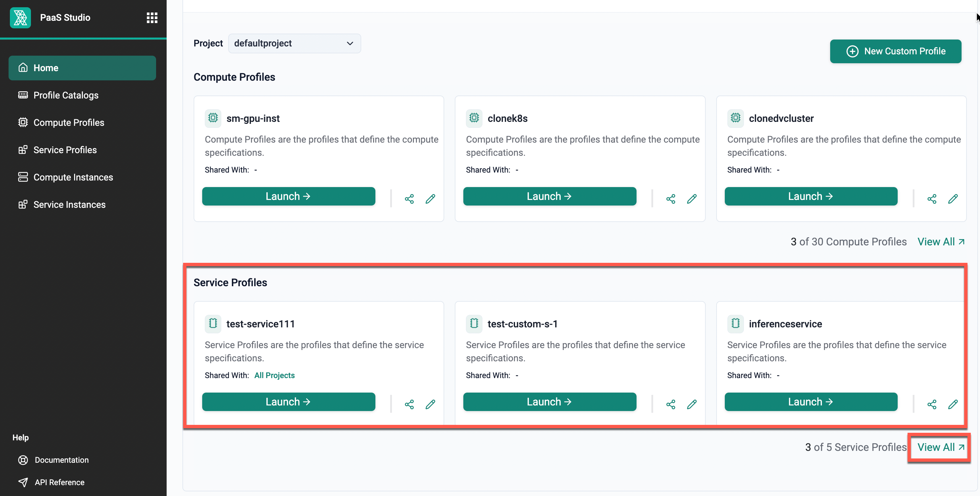
Task: Edit the sm-gpu-inst profile
Action: pyautogui.click(x=430, y=199)
